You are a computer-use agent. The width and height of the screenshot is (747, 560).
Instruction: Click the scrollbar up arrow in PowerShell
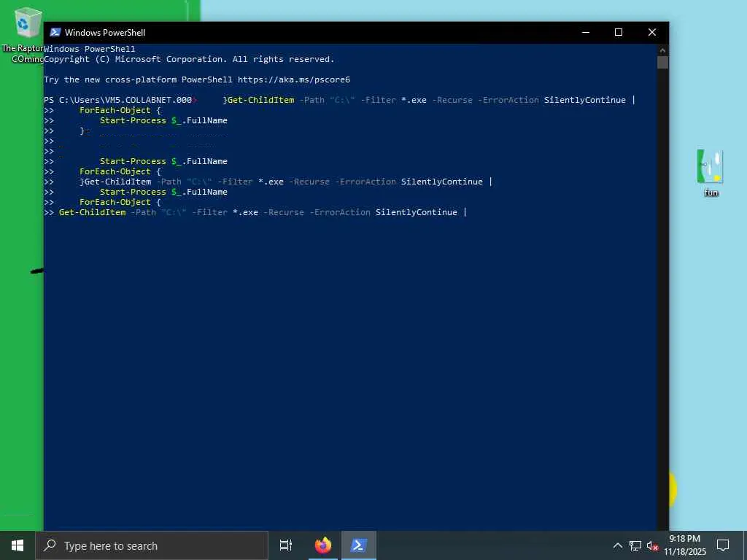click(x=662, y=50)
